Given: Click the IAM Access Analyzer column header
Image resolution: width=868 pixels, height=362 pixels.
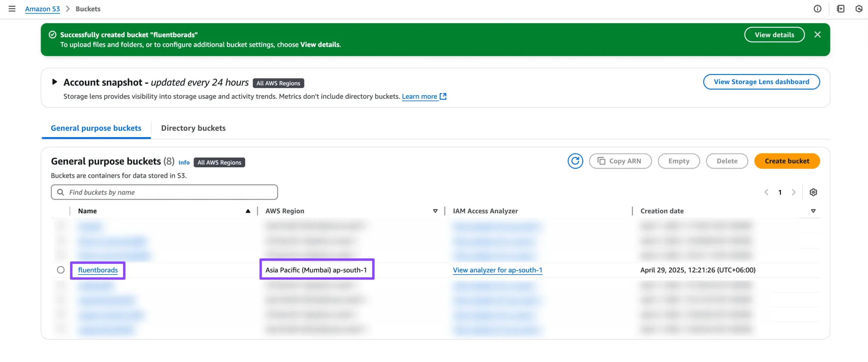Looking at the screenshot, I should click(486, 211).
